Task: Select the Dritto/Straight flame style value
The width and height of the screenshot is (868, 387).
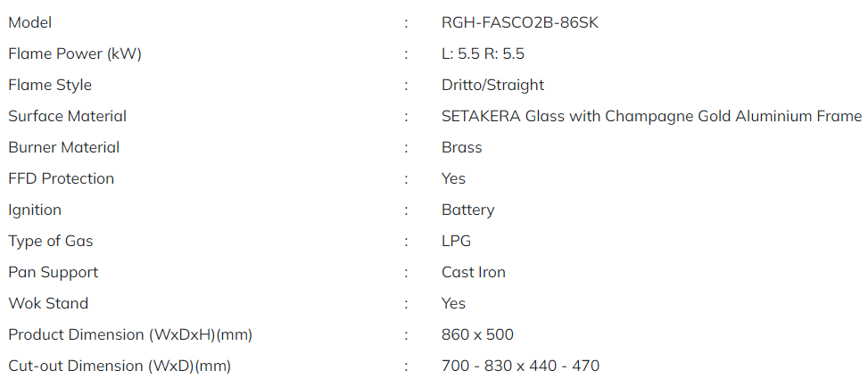Action: tap(492, 86)
